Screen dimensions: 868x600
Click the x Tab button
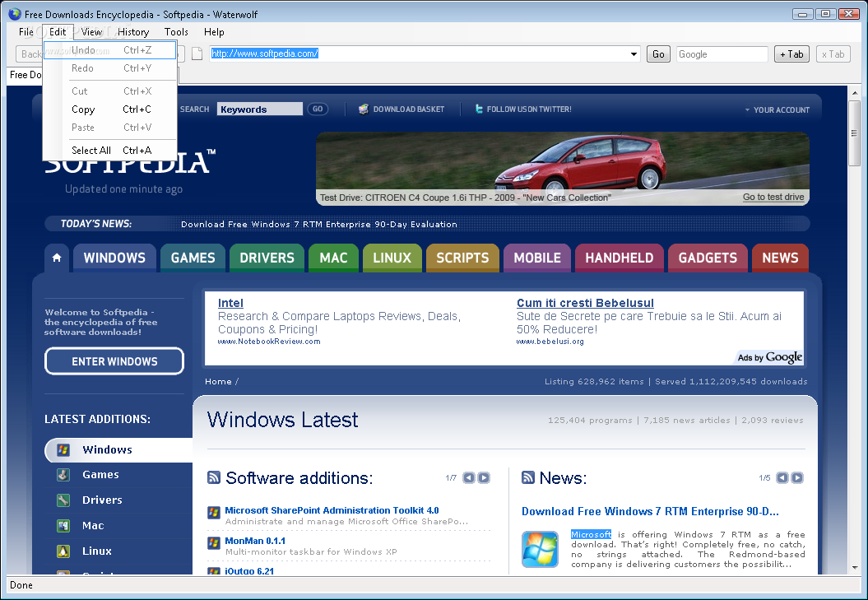[x=833, y=54]
